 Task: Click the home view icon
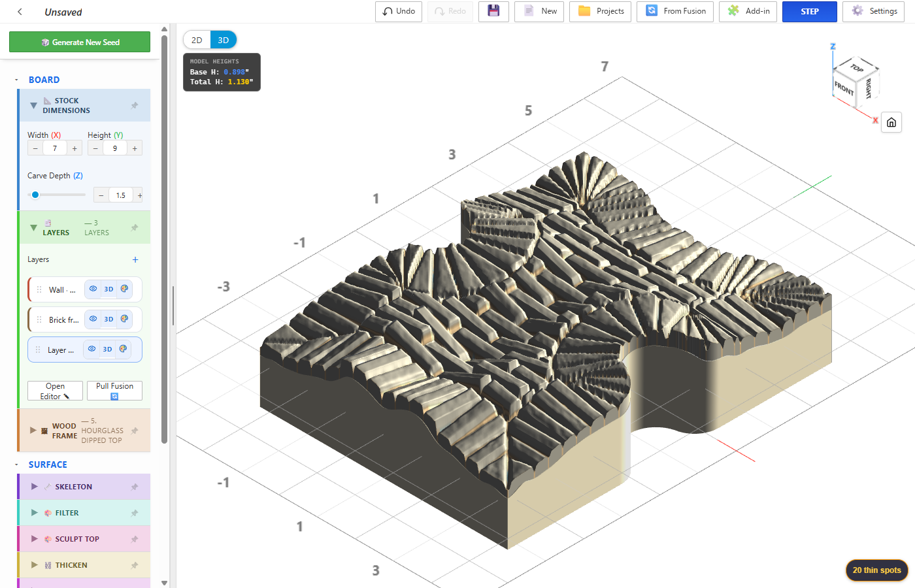click(x=891, y=123)
